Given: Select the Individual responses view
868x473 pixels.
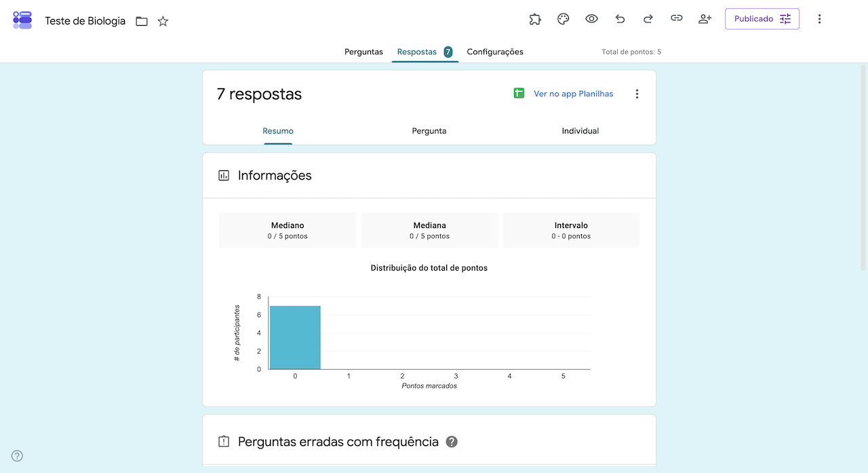Looking at the screenshot, I should (x=580, y=131).
